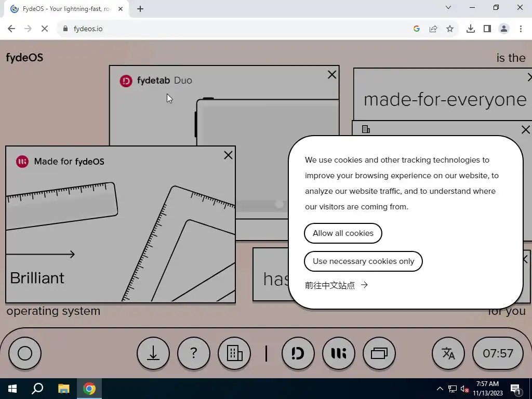The height and width of the screenshot is (399, 532).
Task: Open the download icon in dock
Action: click(153, 353)
